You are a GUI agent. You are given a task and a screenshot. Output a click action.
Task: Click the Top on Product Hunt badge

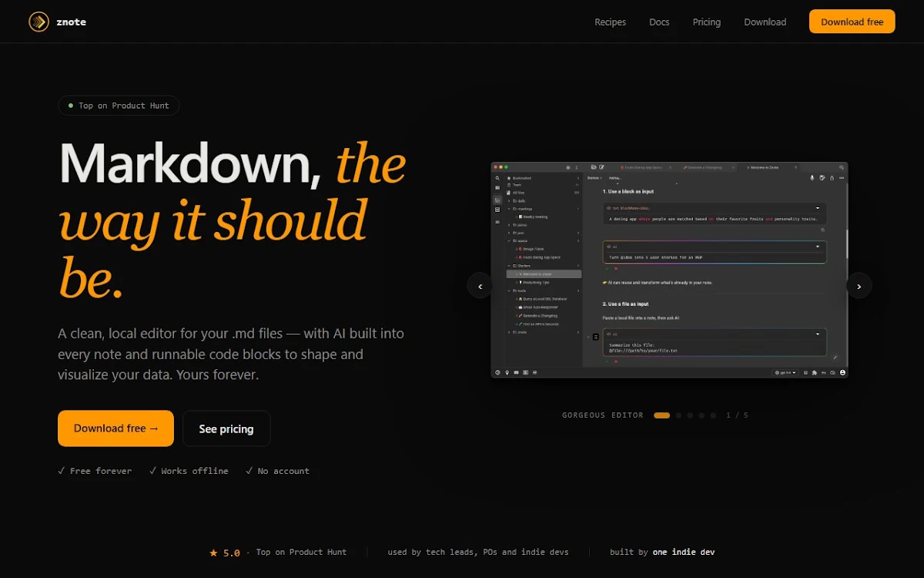[119, 106]
